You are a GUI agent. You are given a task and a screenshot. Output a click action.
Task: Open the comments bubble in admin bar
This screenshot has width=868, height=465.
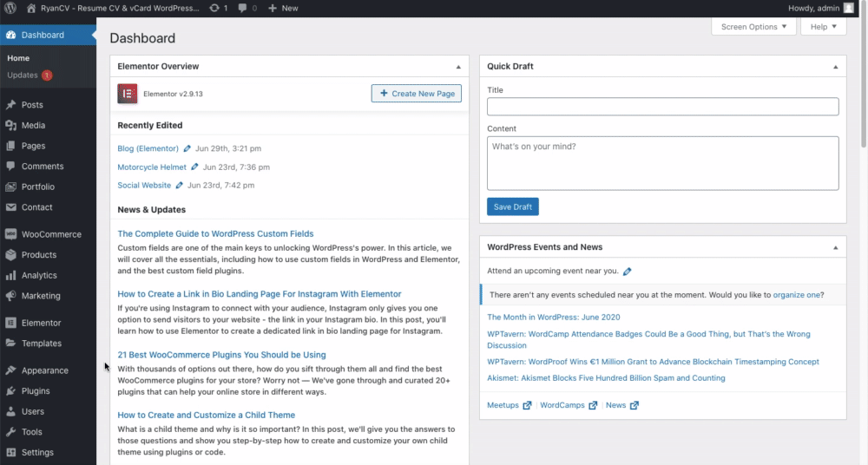pyautogui.click(x=242, y=9)
